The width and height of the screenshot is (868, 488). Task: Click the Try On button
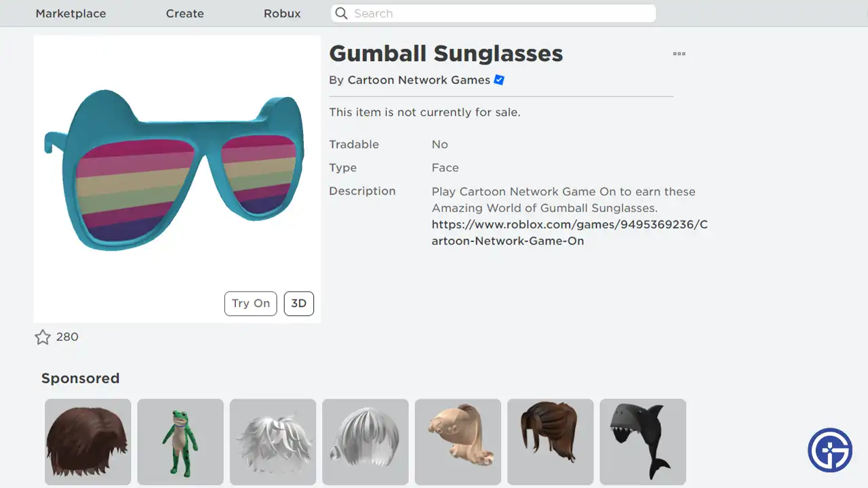[251, 304]
